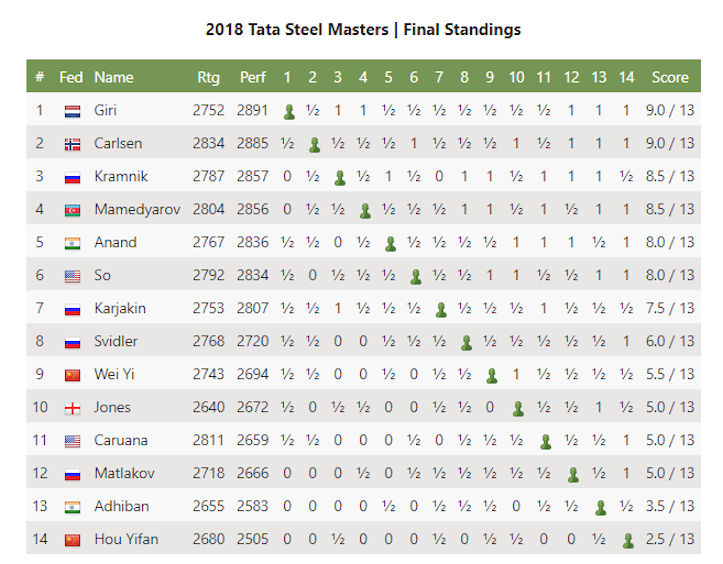Viewport: 723px width, 564px height.
Task: Click the green pawn icon in Anand's row
Action: click(x=391, y=243)
